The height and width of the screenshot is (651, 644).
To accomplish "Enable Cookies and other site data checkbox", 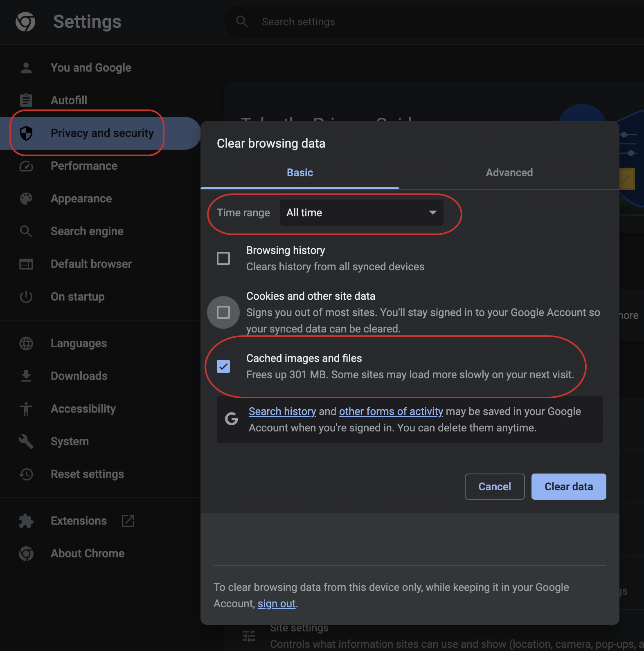I will [x=223, y=312].
